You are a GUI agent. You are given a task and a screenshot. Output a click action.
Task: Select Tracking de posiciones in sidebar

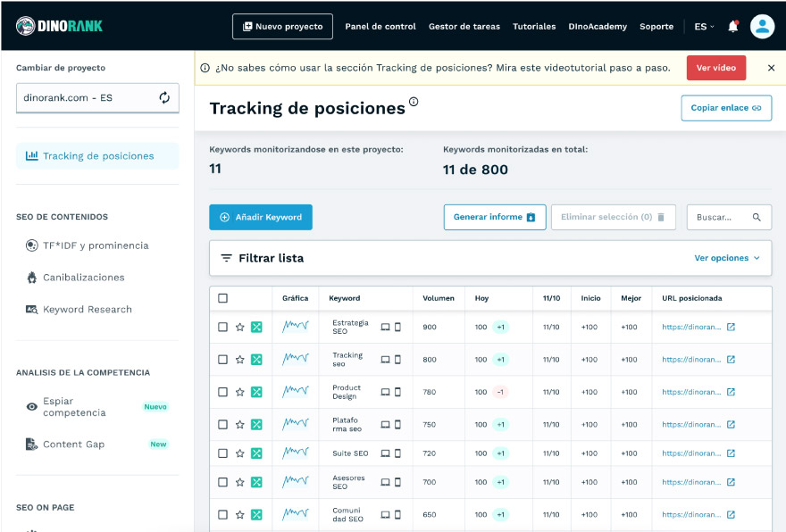pyautogui.click(x=97, y=156)
